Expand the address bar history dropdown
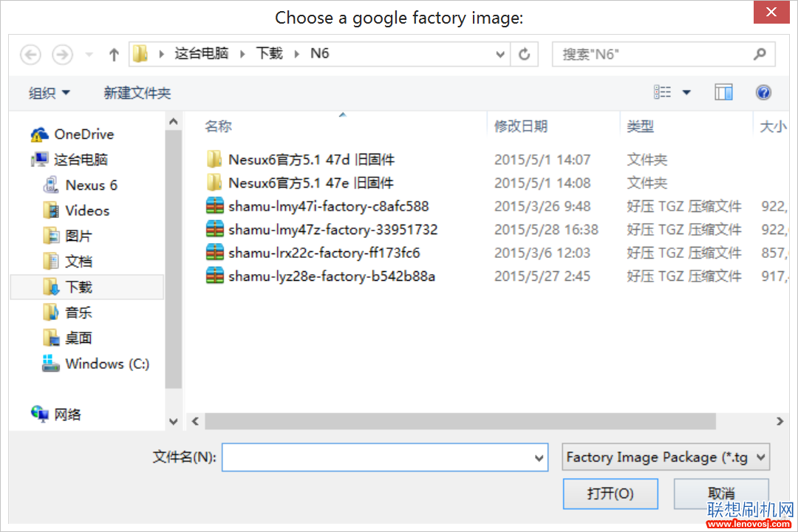The image size is (798, 532). tap(500, 54)
